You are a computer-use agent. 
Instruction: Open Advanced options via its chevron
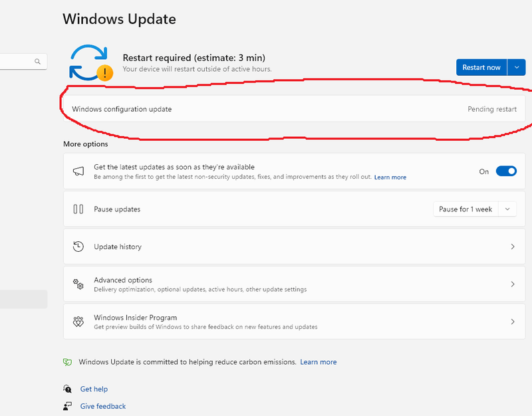[x=513, y=284]
